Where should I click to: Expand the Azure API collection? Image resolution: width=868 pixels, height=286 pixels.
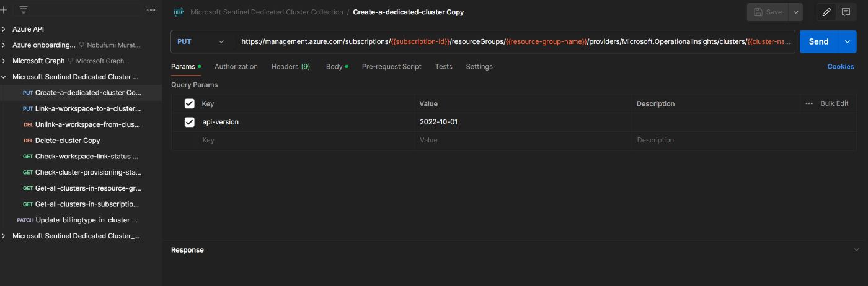(4, 29)
